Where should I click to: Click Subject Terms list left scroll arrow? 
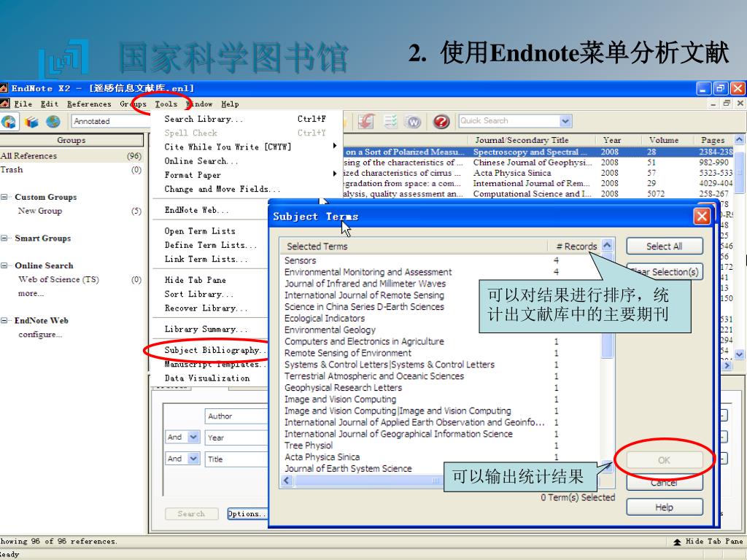tap(287, 481)
